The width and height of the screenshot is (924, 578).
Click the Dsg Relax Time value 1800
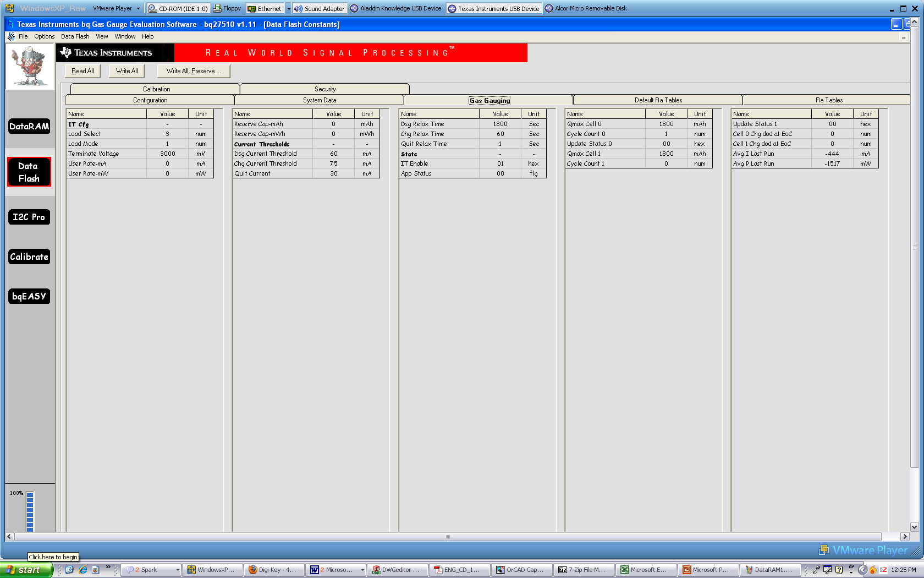click(501, 124)
